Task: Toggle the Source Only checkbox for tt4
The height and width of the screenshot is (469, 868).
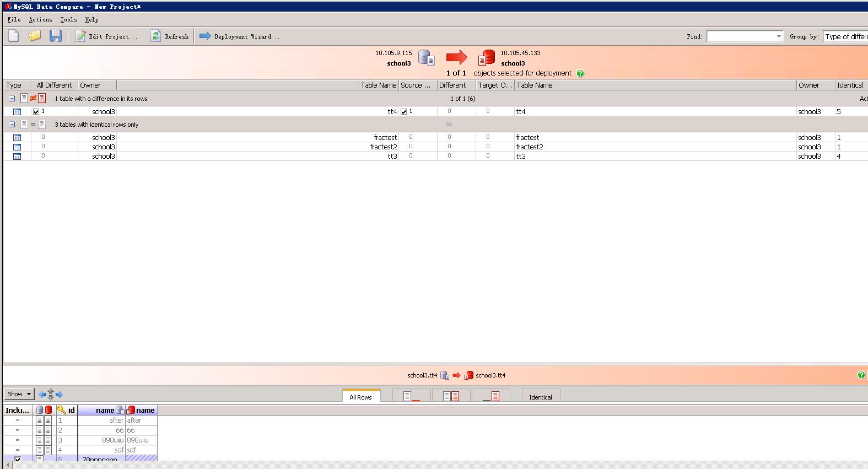Action: (x=403, y=111)
